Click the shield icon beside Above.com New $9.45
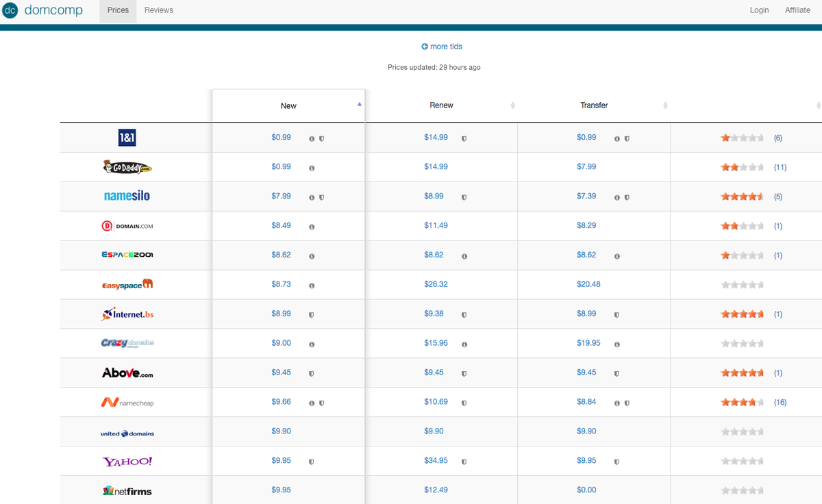Viewport: 822px width, 504px height. 312,374
